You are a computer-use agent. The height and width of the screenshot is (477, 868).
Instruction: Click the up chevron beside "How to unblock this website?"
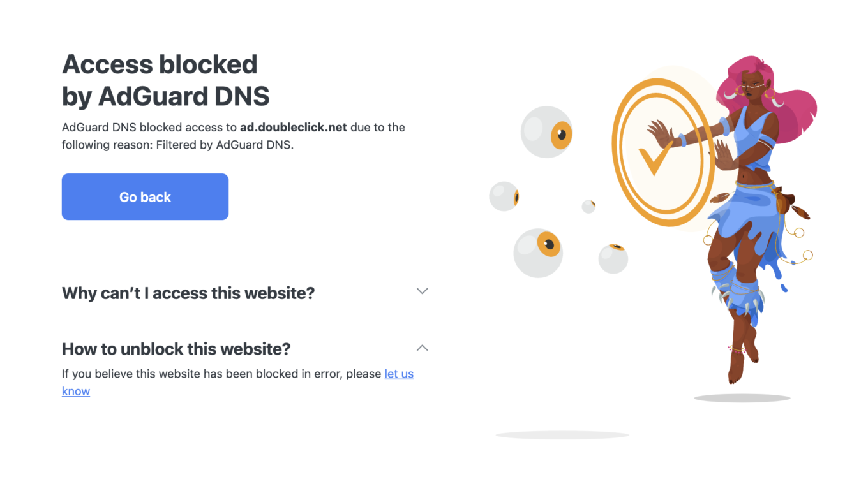pos(421,348)
